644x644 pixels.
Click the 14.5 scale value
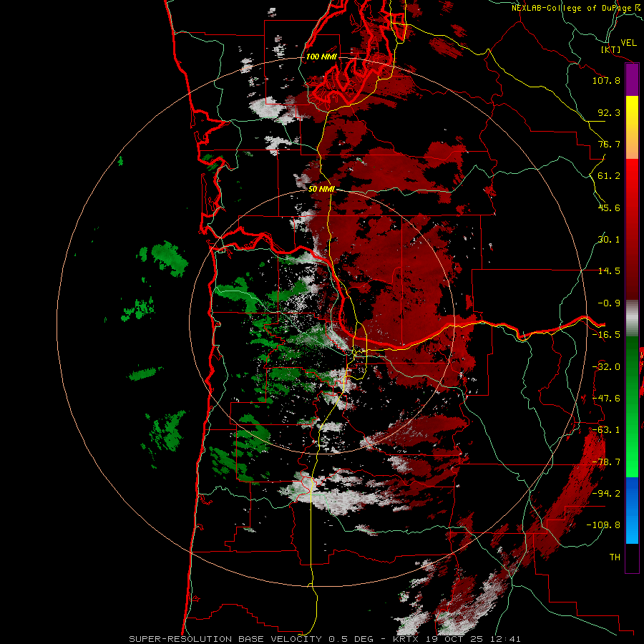[x=609, y=271]
